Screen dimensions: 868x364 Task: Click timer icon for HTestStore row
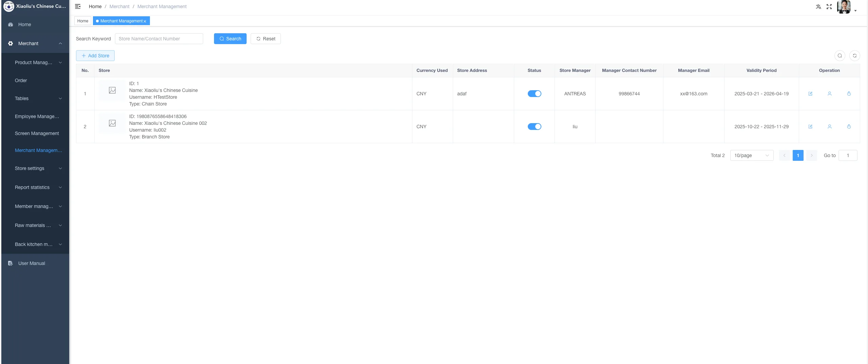(849, 94)
